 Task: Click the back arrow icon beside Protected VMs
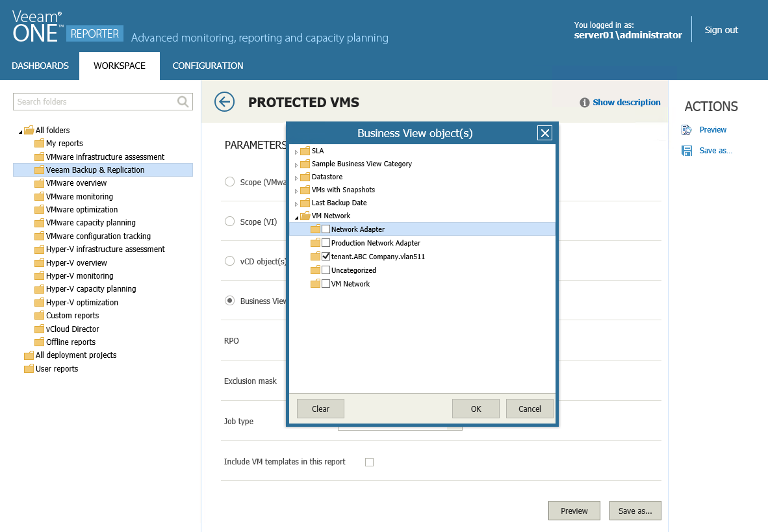point(224,102)
